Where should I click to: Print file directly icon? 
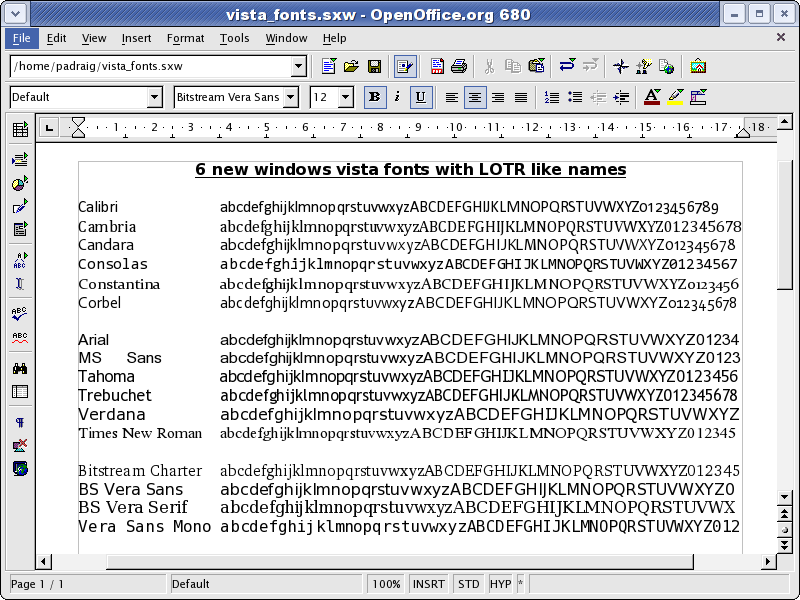[x=459, y=66]
